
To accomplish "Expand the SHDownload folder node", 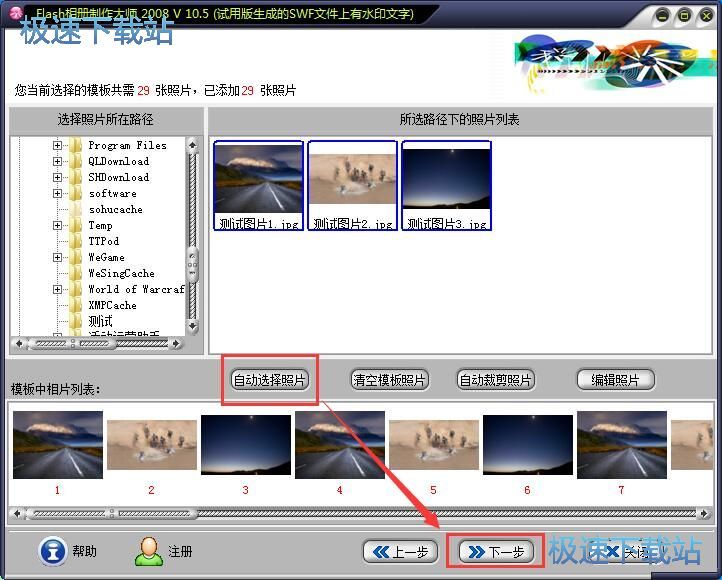I will (x=57, y=178).
